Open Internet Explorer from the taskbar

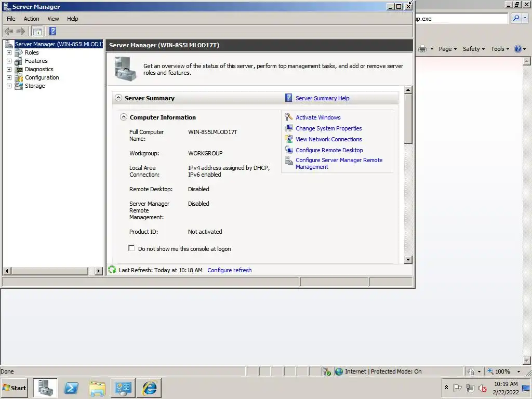pos(149,388)
